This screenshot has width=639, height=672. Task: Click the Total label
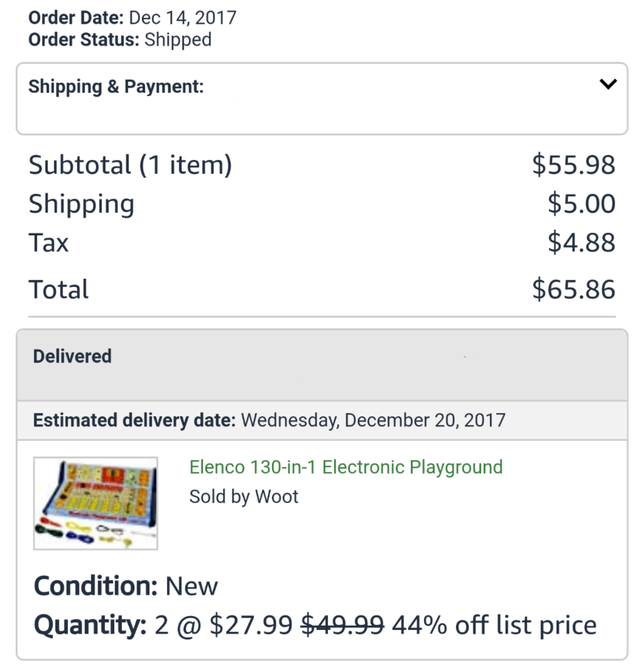[59, 289]
